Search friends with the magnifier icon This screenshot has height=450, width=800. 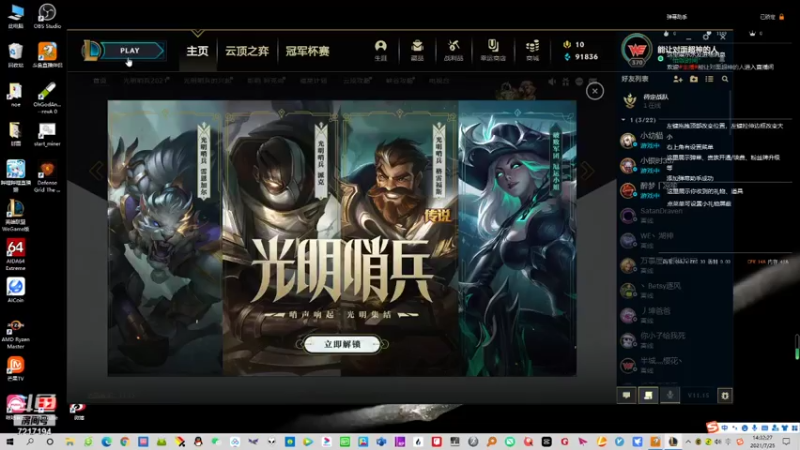pos(725,79)
